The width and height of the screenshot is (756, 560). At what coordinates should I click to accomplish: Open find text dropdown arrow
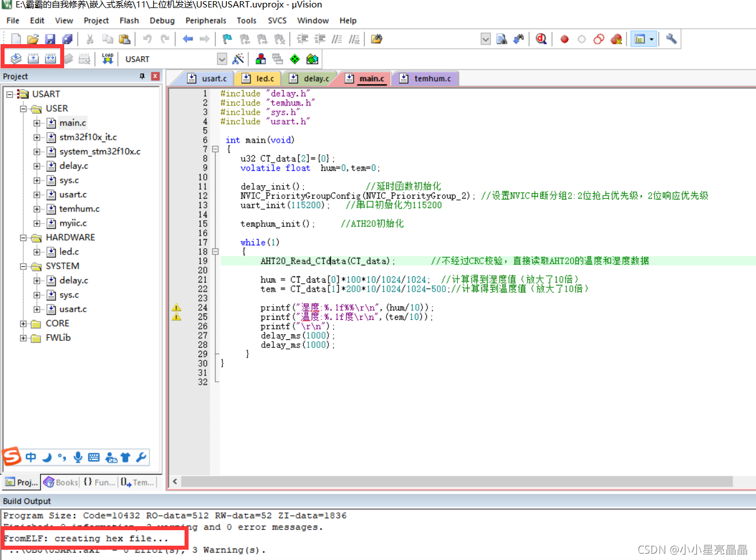(x=485, y=39)
